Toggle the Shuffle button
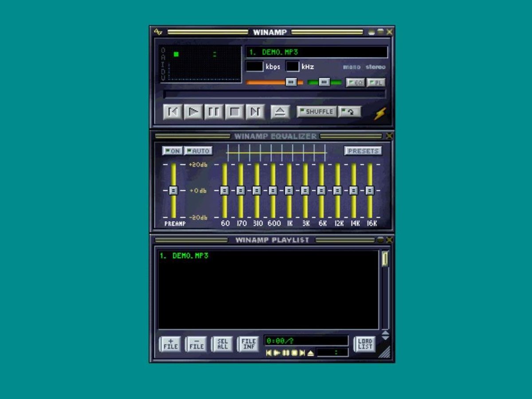 tap(317, 112)
